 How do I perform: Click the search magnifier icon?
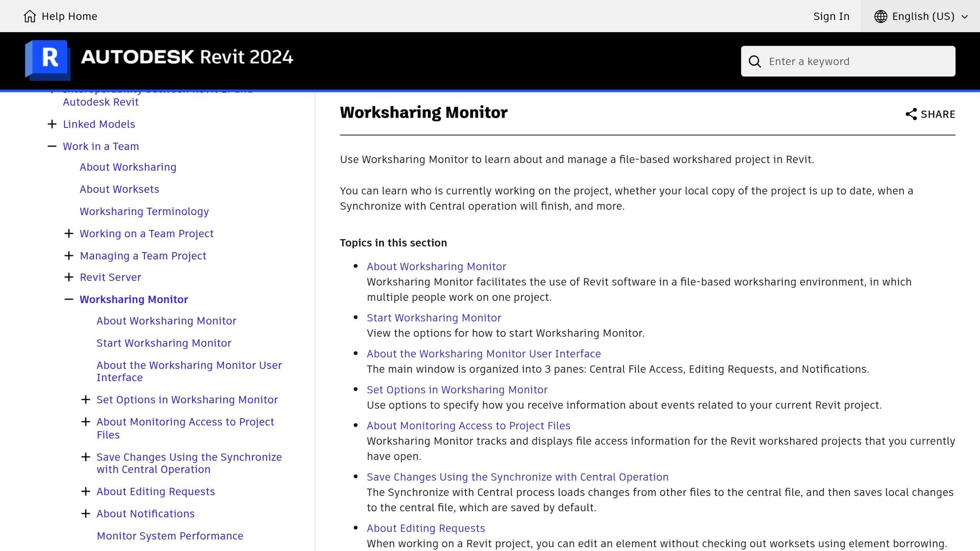pyautogui.click(x=755, y=61)
